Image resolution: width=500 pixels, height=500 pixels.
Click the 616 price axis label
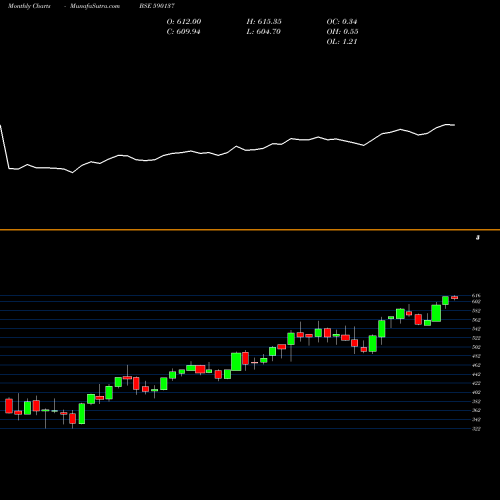point(476,295)
